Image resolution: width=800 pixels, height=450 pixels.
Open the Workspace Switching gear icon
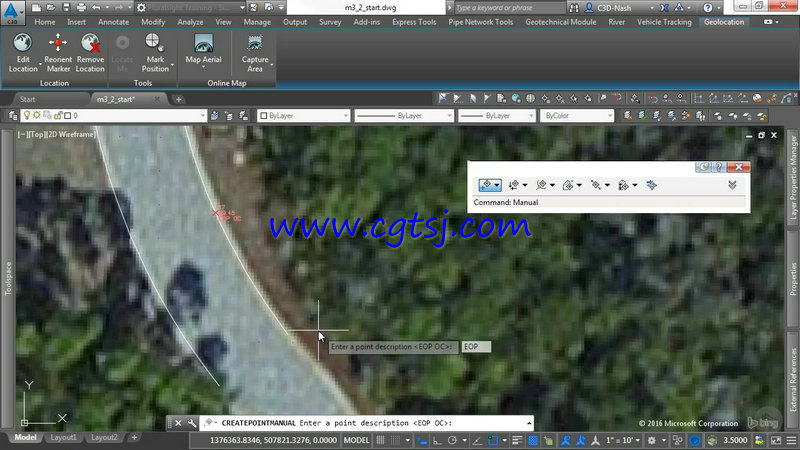click(x=652, y=440)
